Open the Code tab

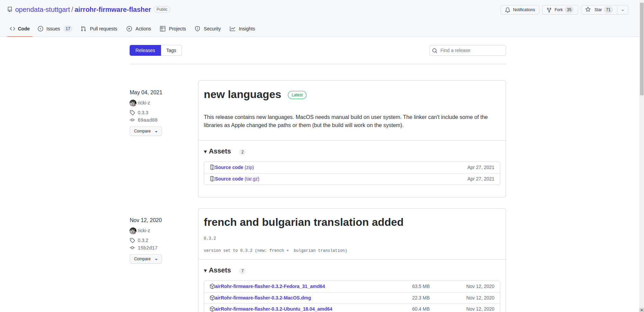point(20,29)
